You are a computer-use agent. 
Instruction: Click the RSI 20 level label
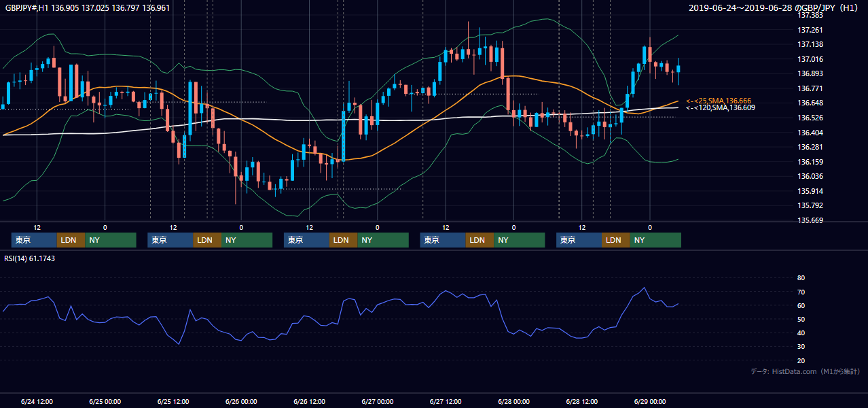pos(801,360)
